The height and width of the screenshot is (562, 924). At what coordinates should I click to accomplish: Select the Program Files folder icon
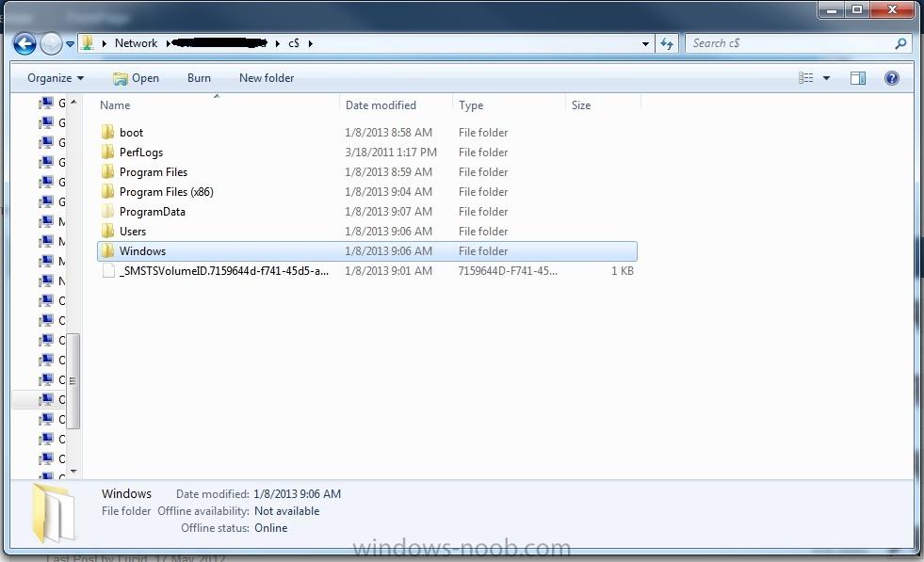[x=107, y=171]
